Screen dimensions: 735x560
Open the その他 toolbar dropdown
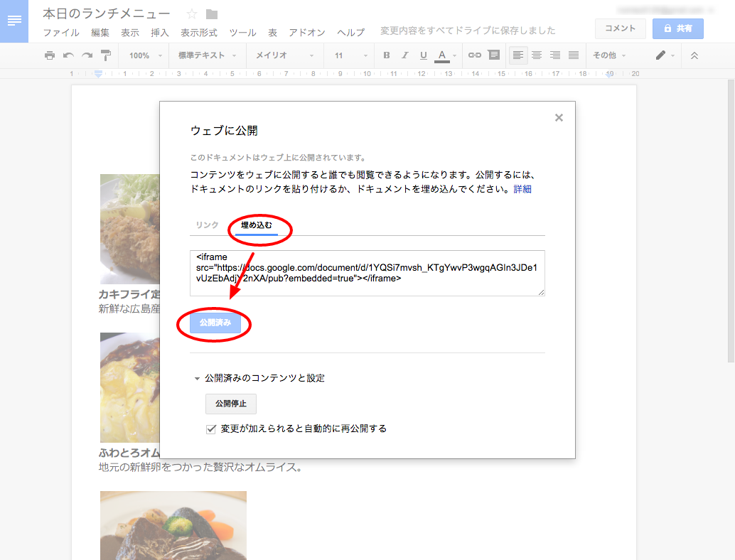click(x=609, y=55)
